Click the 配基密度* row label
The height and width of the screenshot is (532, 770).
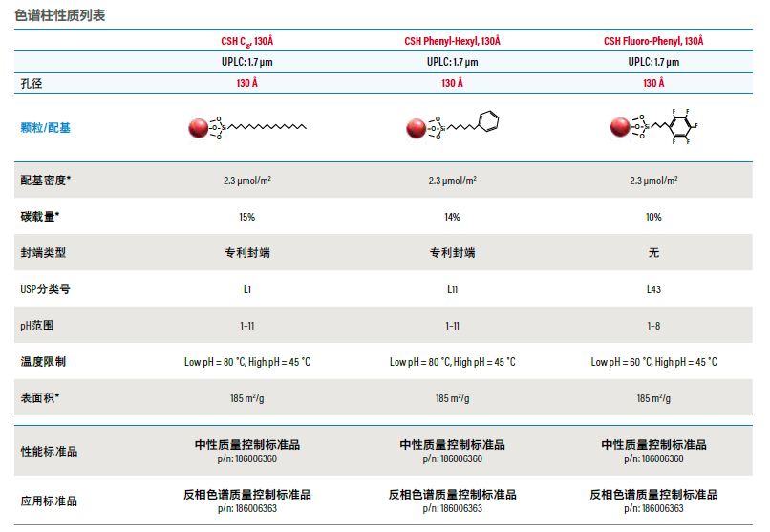(45, 181)
